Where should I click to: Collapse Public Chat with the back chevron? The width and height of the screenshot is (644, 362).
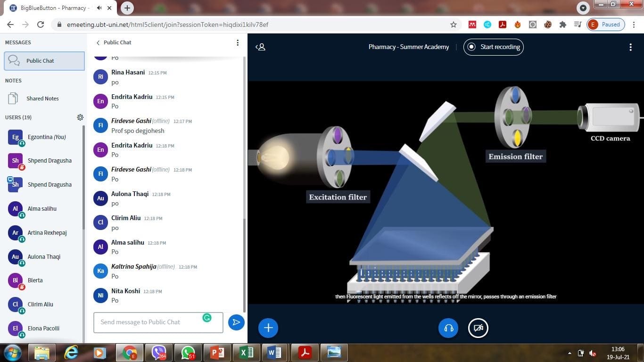[x=98, y=42]
